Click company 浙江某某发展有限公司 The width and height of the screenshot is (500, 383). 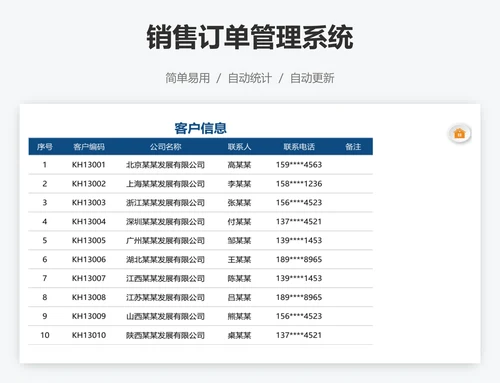click(x=165, y=203)
